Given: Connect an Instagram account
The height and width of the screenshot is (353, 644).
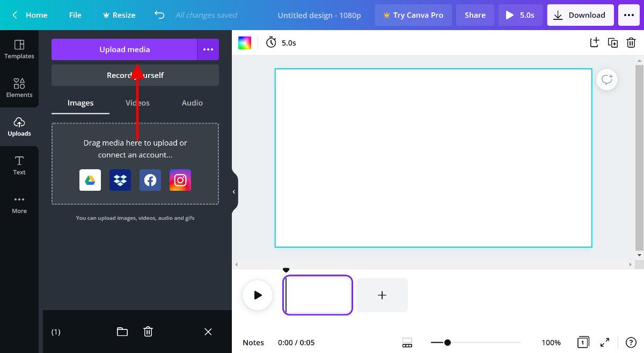Looking at the screenshot, I should [x=180, y=180].
